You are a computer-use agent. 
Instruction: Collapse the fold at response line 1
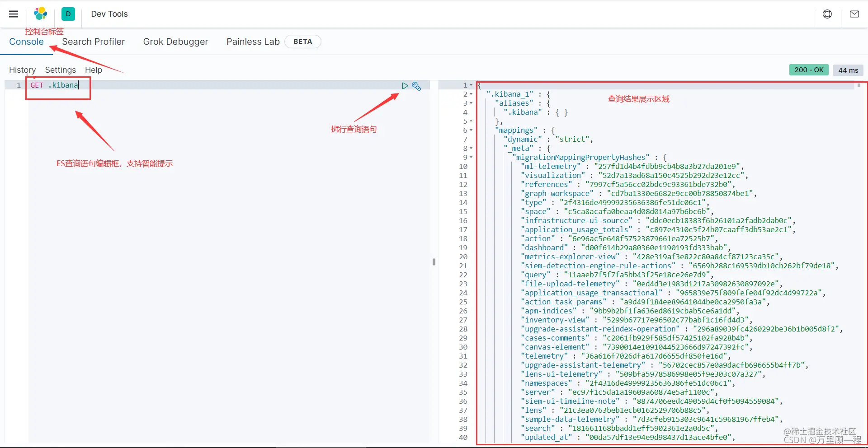[471, 85]
